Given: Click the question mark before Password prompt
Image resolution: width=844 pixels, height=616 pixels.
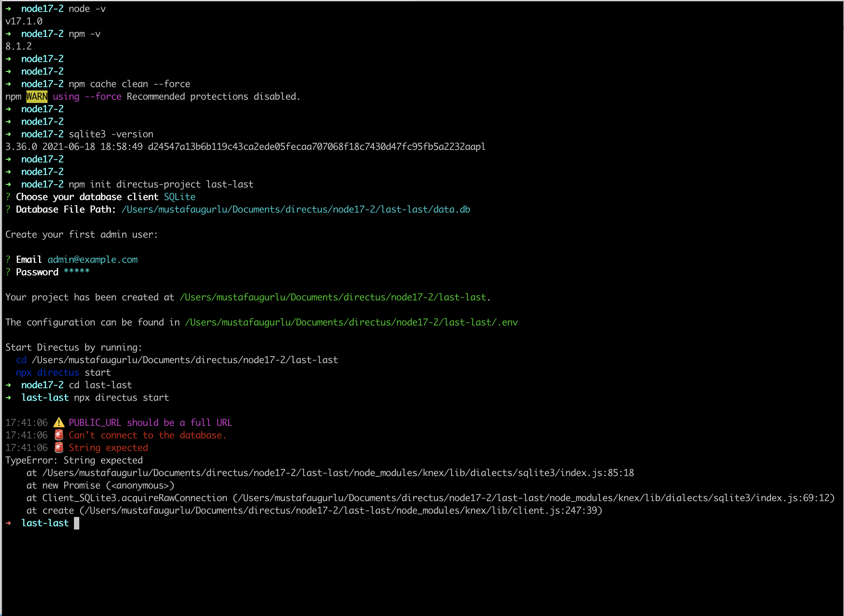Looking at the screenshot, I should (x=8, y=272).
